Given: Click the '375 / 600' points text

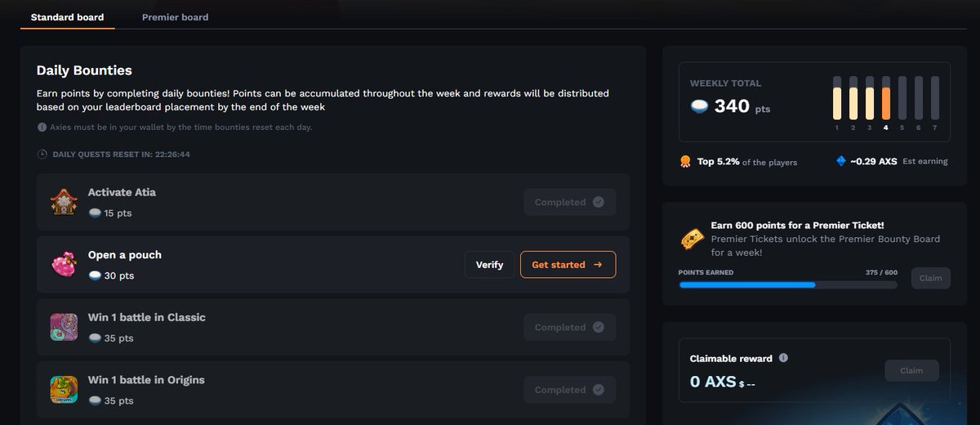Looking at the screenshot, I should (881, 272).
